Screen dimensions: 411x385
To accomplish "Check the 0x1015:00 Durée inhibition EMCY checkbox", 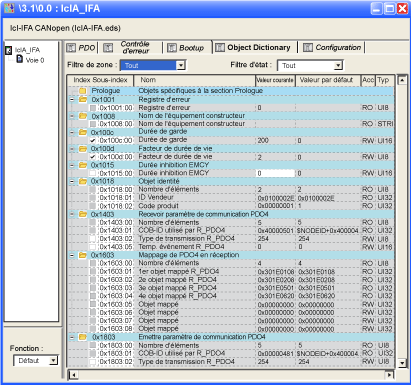I will click(x=93, y=173).
